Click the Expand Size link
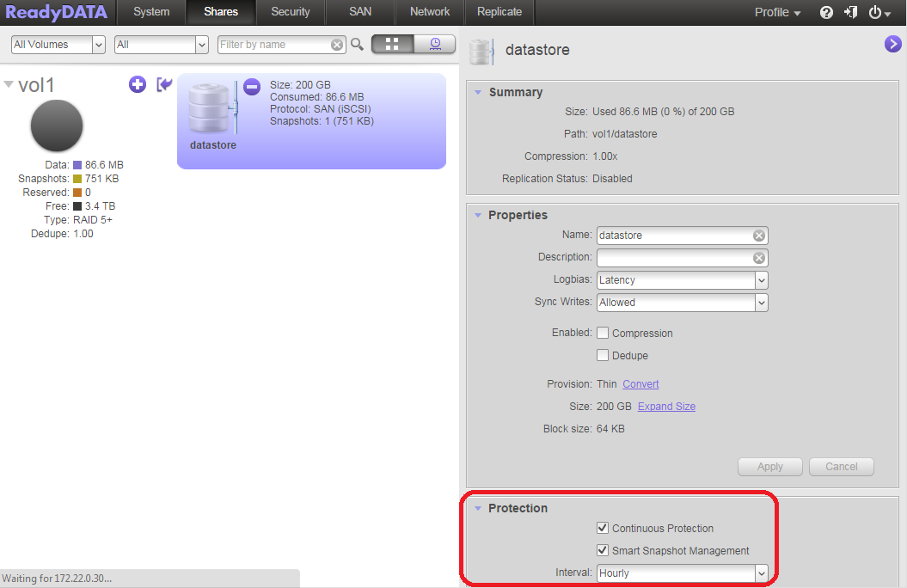Screen dimensions: 907x588 pos(666,406)
